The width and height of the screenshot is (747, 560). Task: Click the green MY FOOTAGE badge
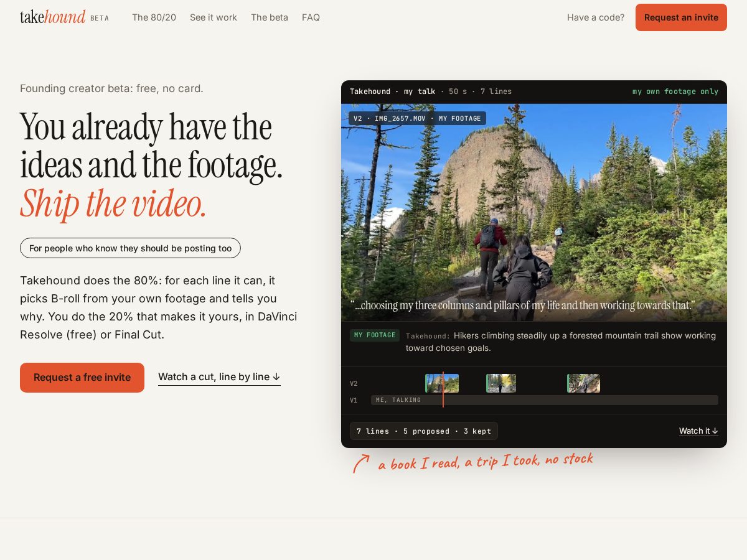tap(375, 335)
